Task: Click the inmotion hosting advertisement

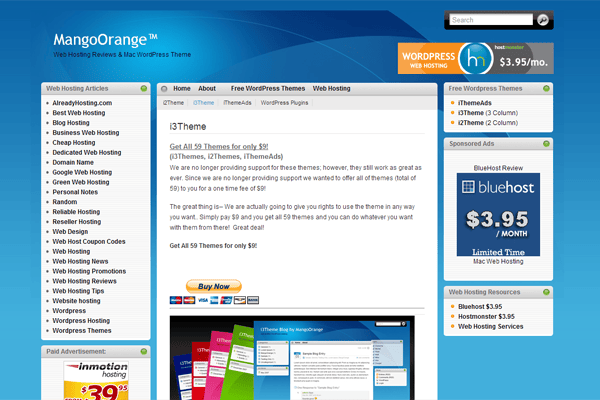Action: coord(96,380)
